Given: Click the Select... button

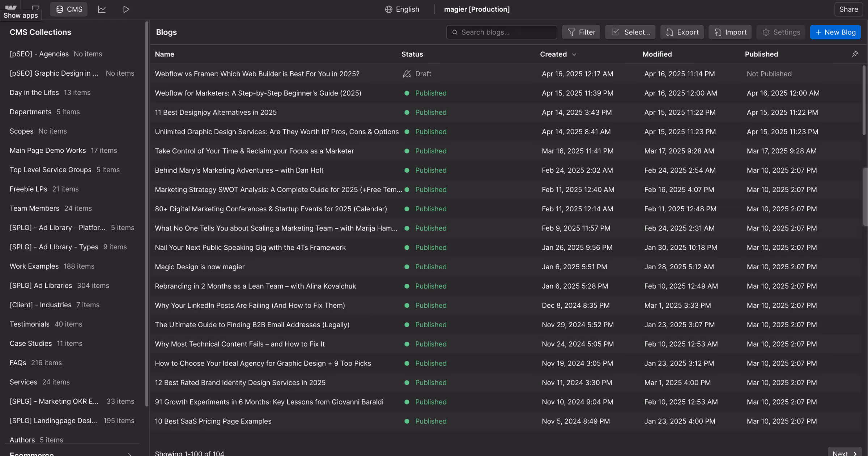Looking at the screenshot, I should pyautogui.click(x=630, y=32).
